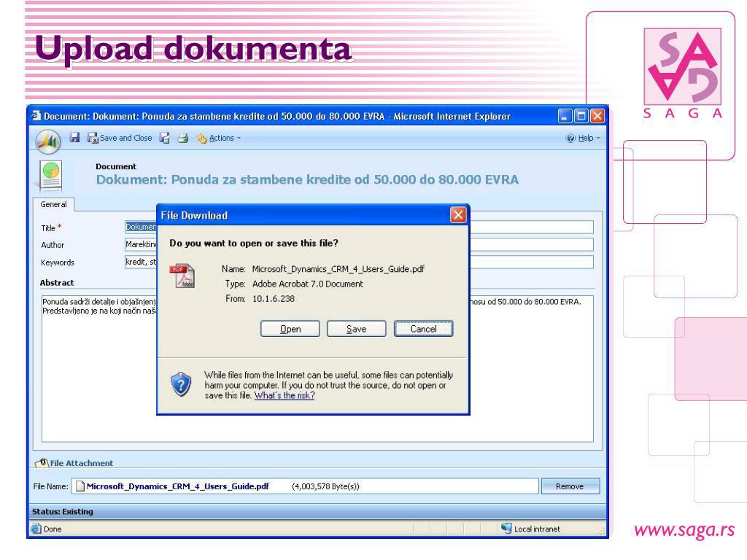Click the Title input field
This screenshot has height=560, width=747.
coord(359,227)
